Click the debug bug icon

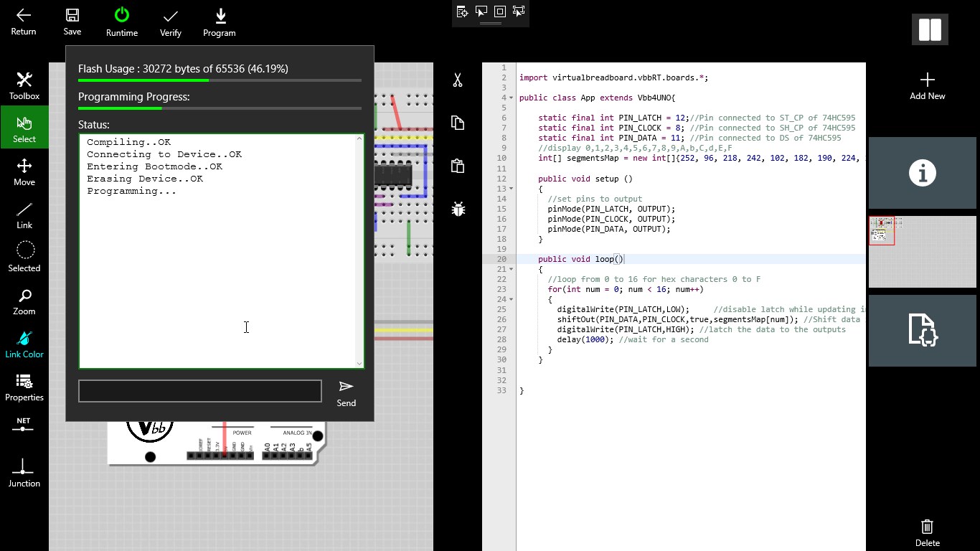point(457,209)
